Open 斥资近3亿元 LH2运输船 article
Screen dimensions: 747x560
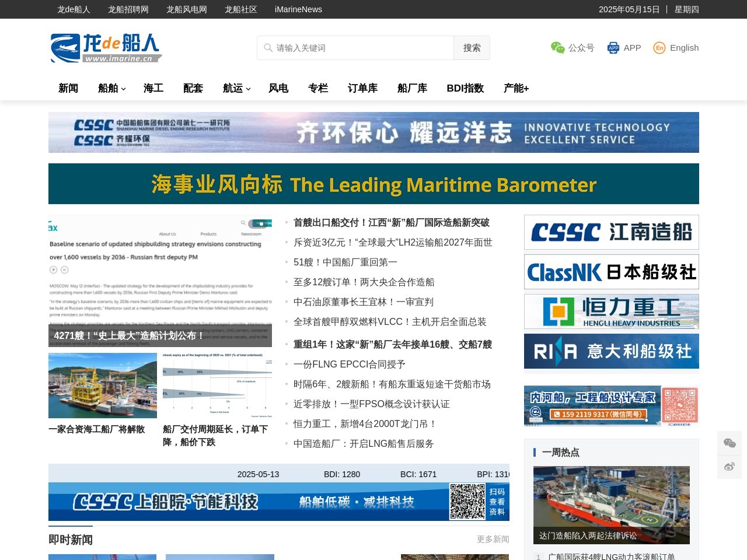(393, 243)
